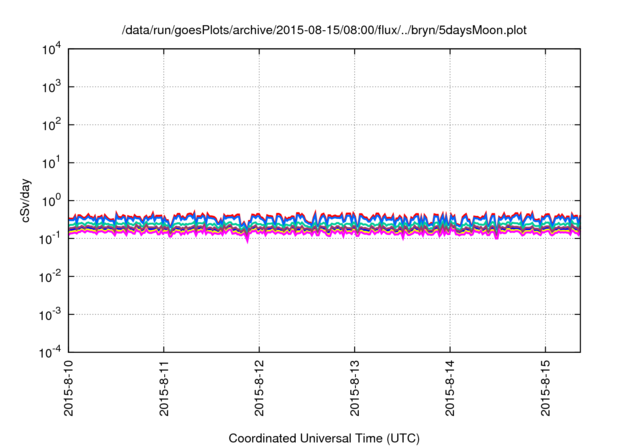Click the cSv/day y-axis label

click(x=25, y=200)
